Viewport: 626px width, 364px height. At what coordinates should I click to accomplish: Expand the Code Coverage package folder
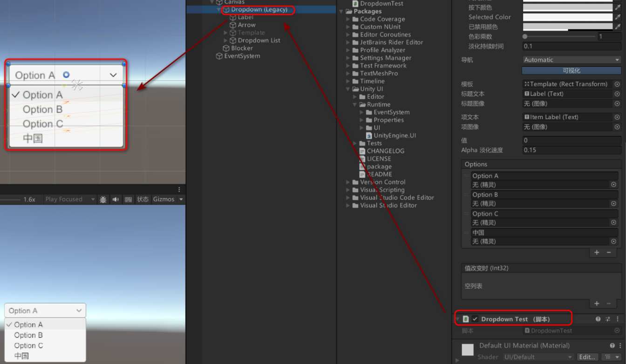(348, 19)
